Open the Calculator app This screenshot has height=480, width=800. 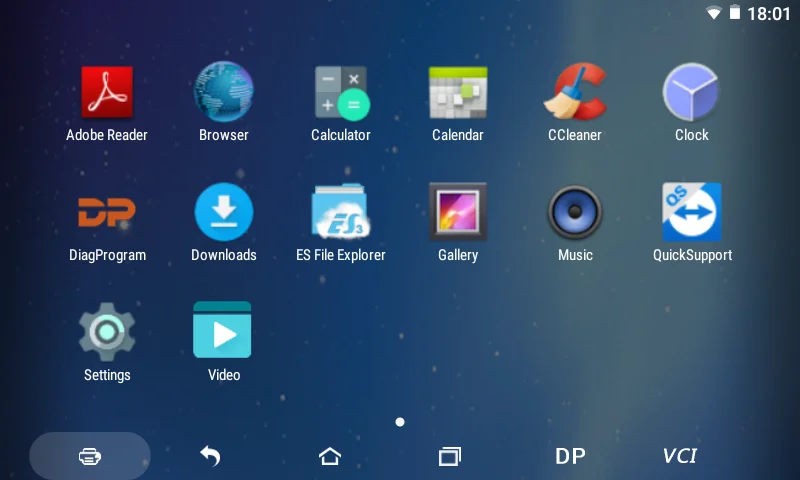click(x=341, y=93)
